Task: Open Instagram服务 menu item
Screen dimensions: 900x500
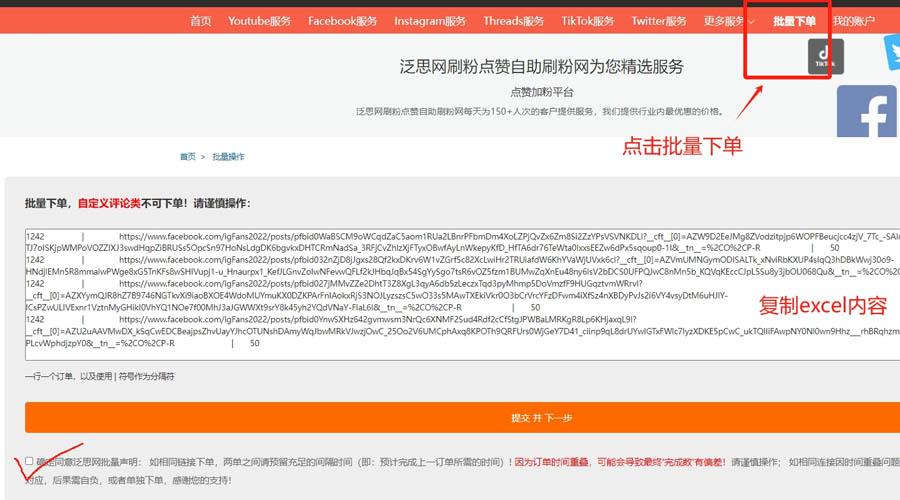Action: (x=430, y=21)
